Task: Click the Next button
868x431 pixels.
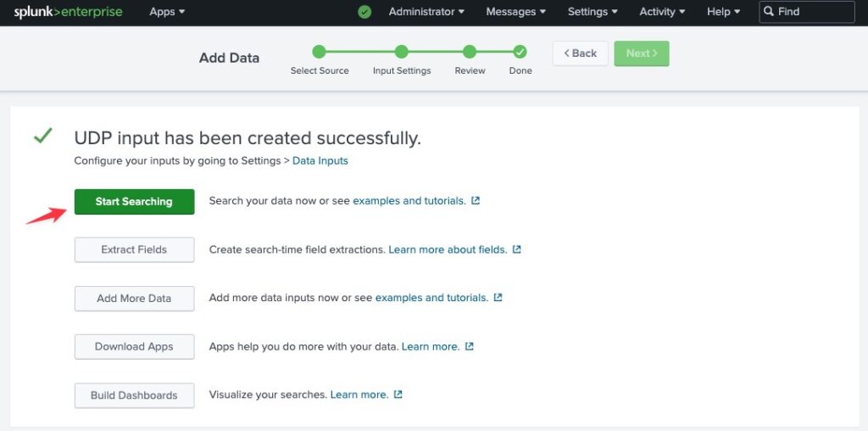Action: coord(642,53)
